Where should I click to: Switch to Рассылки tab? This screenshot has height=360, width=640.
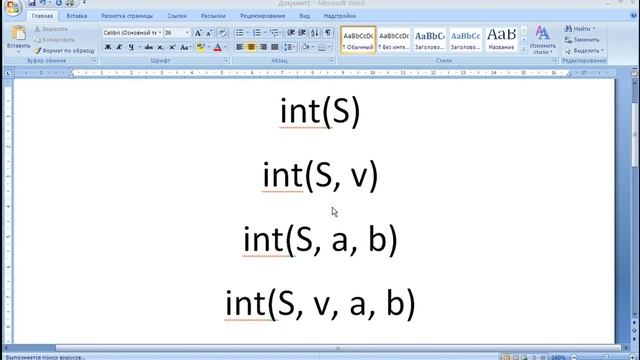(x=213, y=16)
